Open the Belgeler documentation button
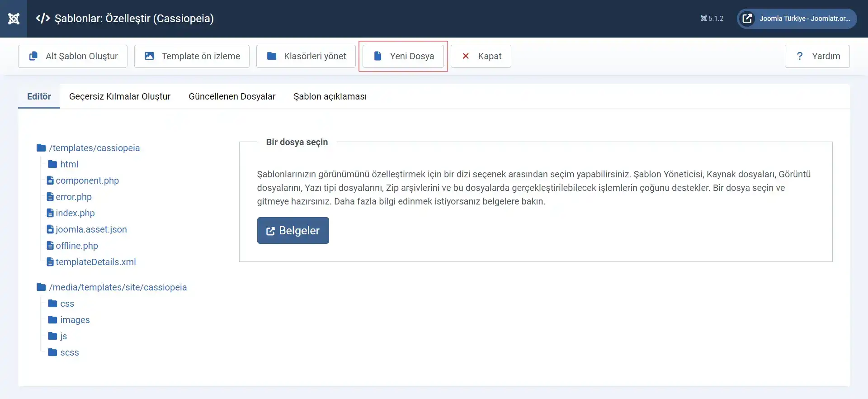This screenshot has width=868, height=399. tap(293, 231)
